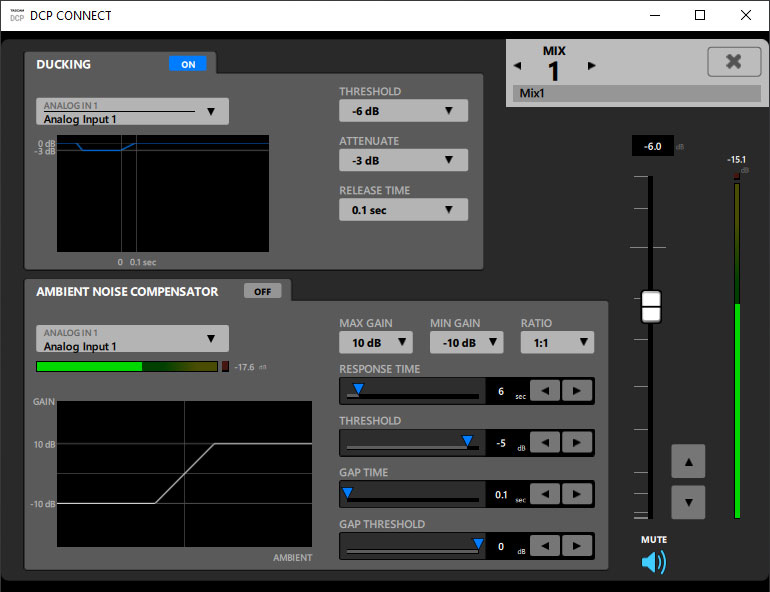
Task: Click the MUTE speaker icon
Action: (x=653, y=562)
